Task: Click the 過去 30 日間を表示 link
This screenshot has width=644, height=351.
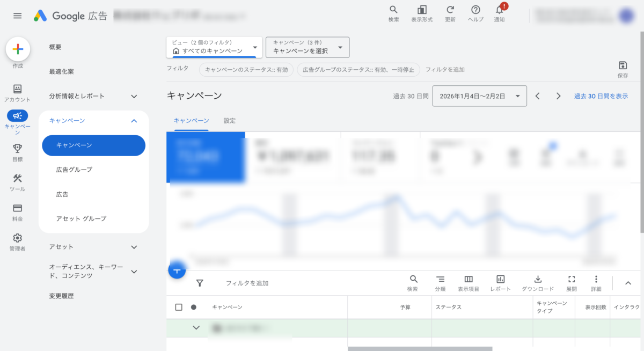Action: click(601, 96)
